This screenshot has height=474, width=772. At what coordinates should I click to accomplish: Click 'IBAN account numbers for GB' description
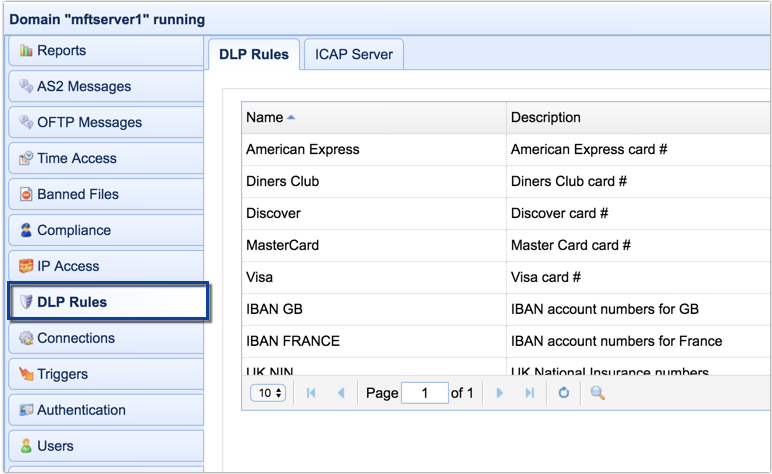[x=605, y=309]
